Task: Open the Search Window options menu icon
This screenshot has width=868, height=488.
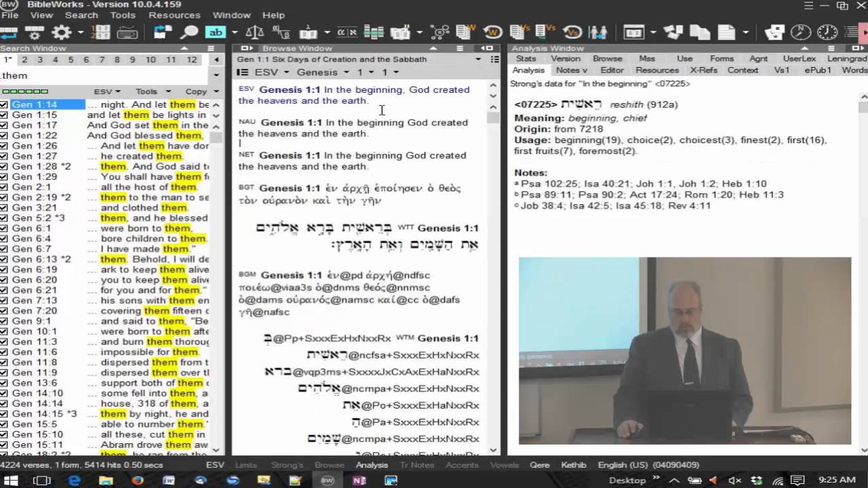Action: point(212,48)
